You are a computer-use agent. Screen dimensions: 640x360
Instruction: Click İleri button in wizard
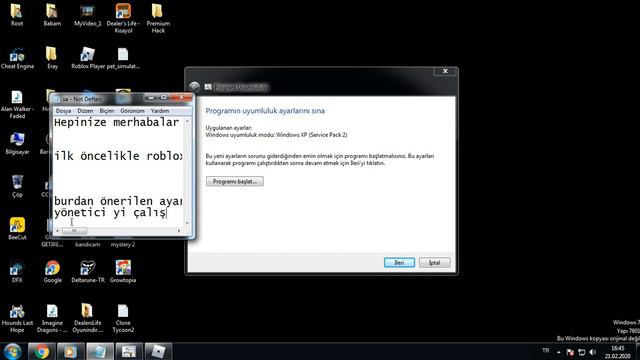pos(399,262)
